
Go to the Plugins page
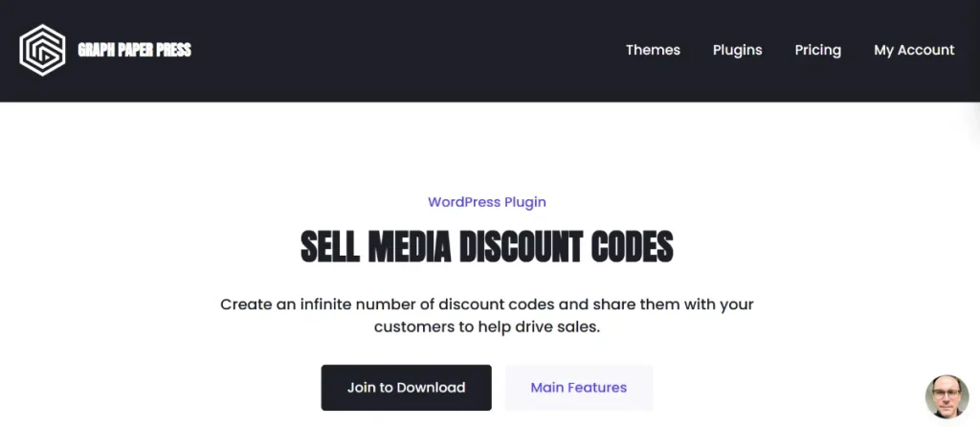pyautogui.click(x=737, y=50)
